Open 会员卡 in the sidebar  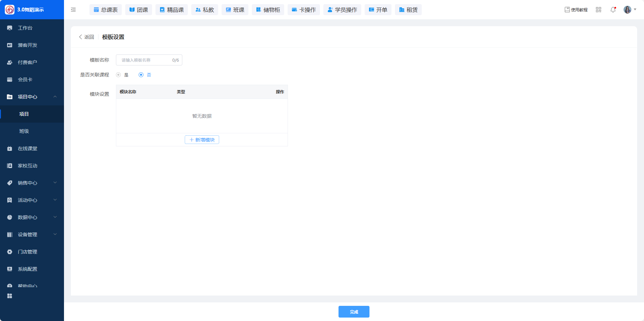coord(25,80)
